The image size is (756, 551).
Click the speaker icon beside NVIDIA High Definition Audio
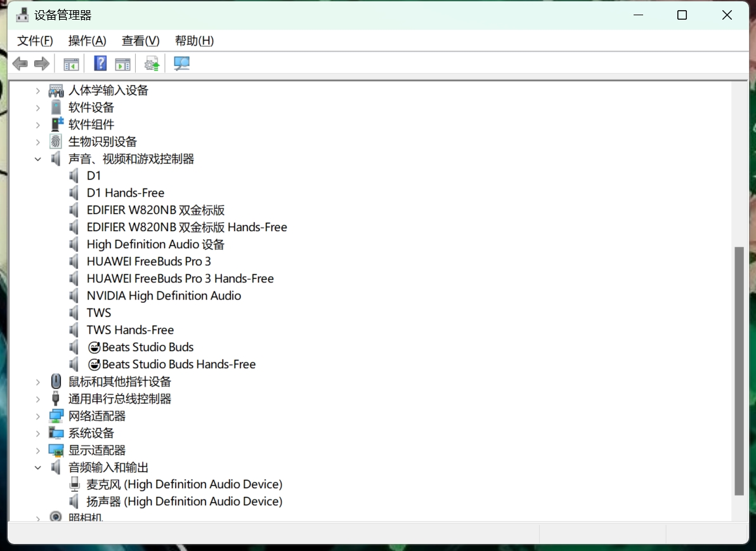click(x=74, y=295)
